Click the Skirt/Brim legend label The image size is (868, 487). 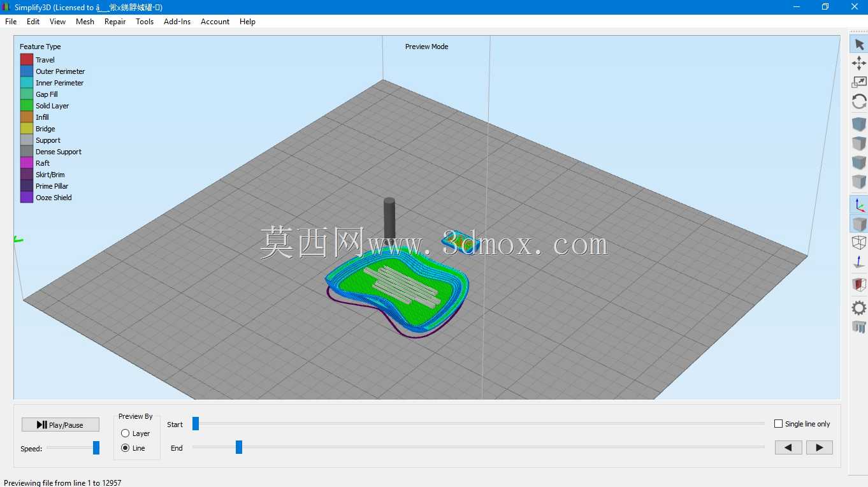(x=50, y=175)
